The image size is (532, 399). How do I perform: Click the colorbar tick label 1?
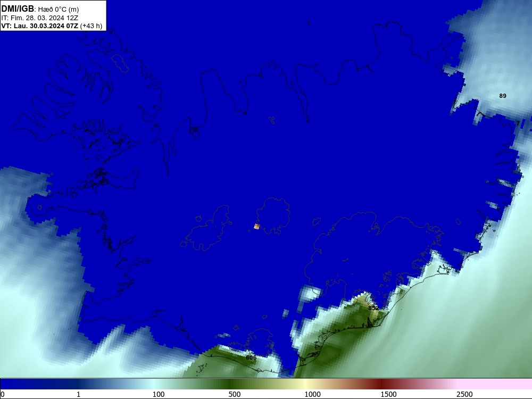(x=78, y=394)
